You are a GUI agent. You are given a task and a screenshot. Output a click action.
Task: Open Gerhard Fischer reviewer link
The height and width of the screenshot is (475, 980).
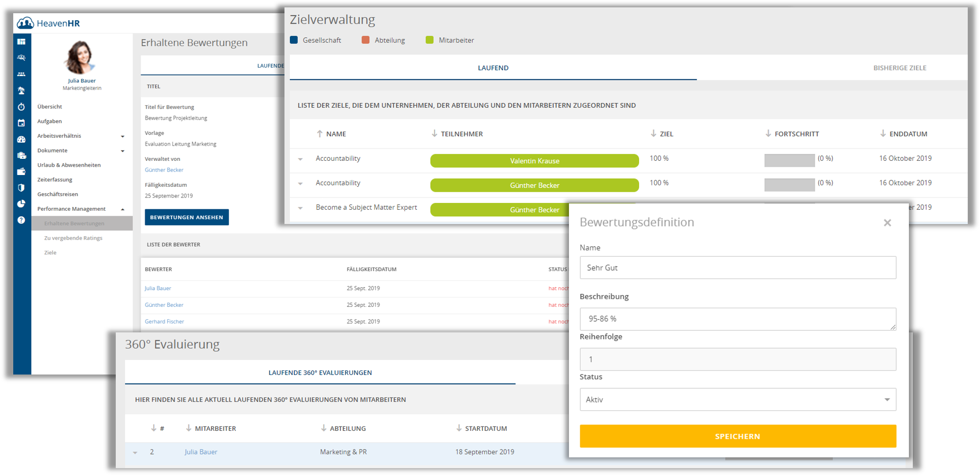164,322
